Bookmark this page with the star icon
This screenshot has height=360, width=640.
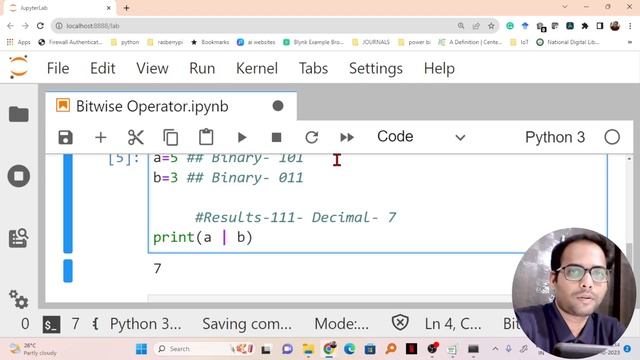click(x=491, y=26)
